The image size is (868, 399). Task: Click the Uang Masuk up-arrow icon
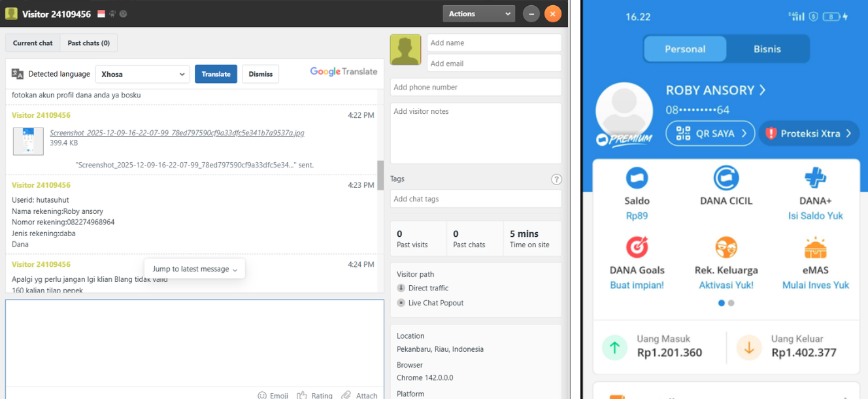[614, 347]
